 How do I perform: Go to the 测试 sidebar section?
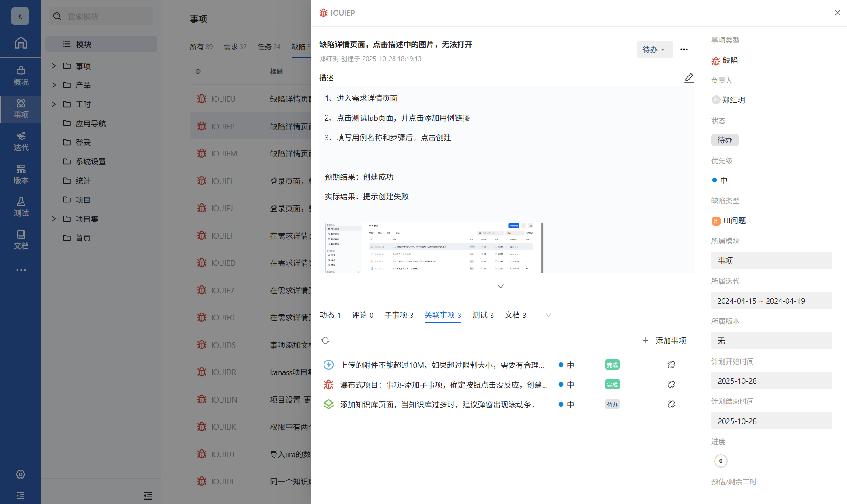point(21,207)
